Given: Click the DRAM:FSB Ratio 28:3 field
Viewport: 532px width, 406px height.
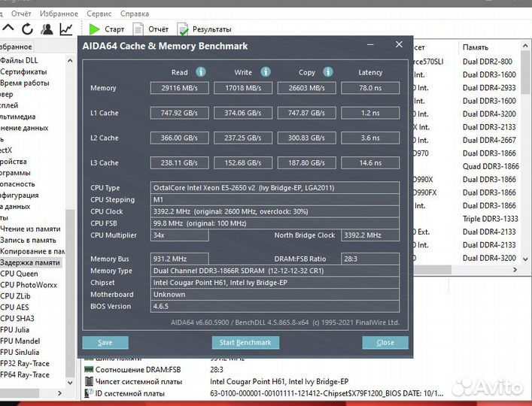Looking at the screenshot, I should point(370,259).
